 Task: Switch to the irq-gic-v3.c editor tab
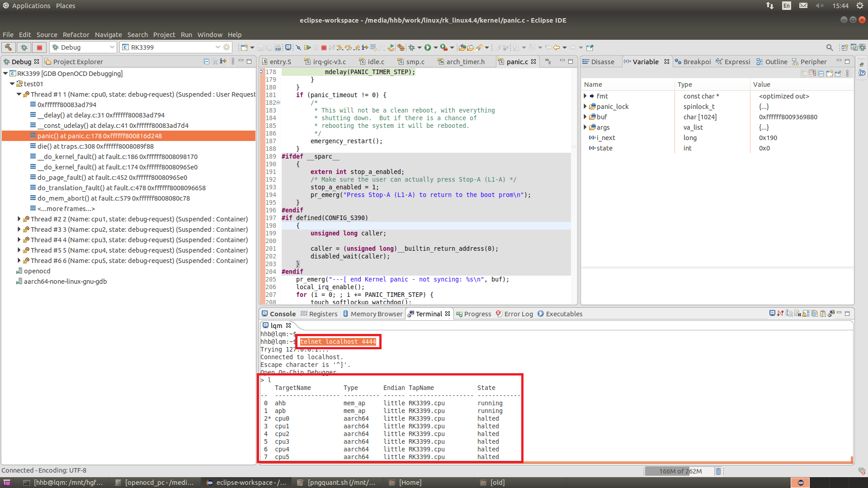point(325,62)
